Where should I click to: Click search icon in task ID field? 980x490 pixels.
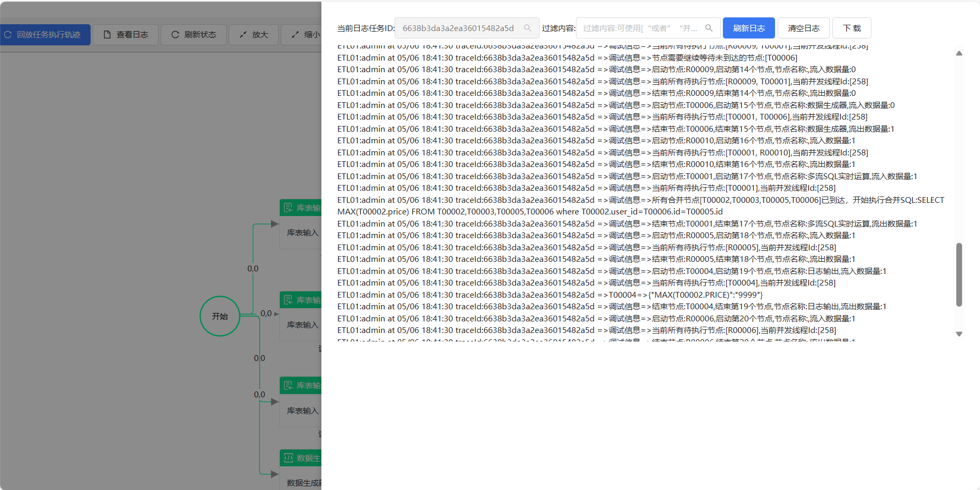tap(527, 28)
